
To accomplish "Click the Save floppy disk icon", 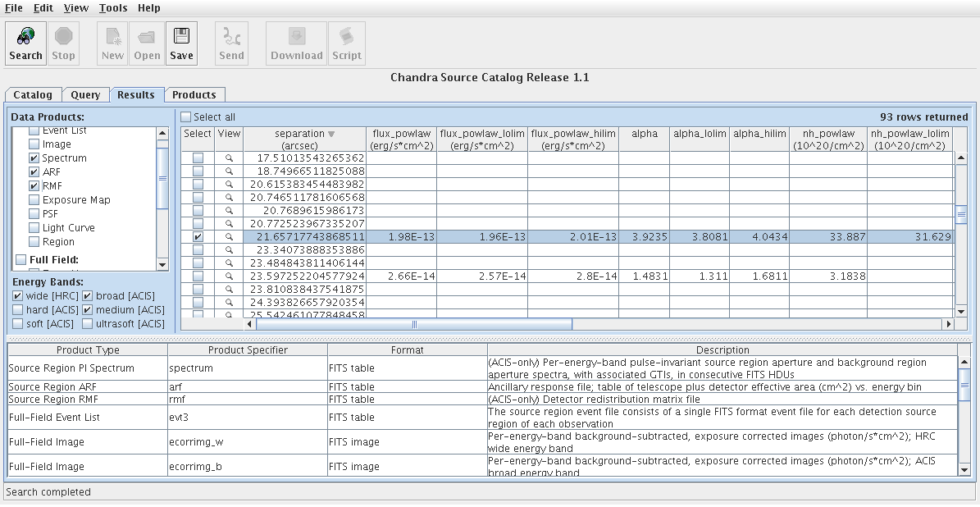I will coord(181,36).
